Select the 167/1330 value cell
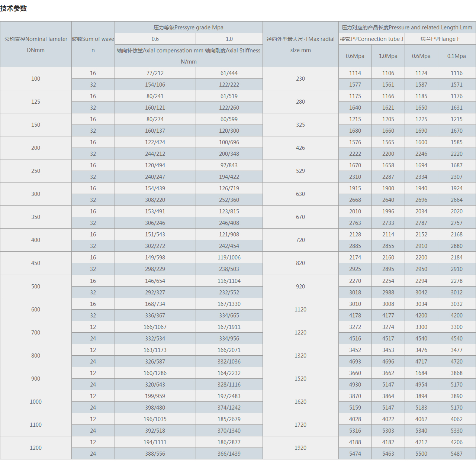The image size is (476, 462). tap(229, 304)
